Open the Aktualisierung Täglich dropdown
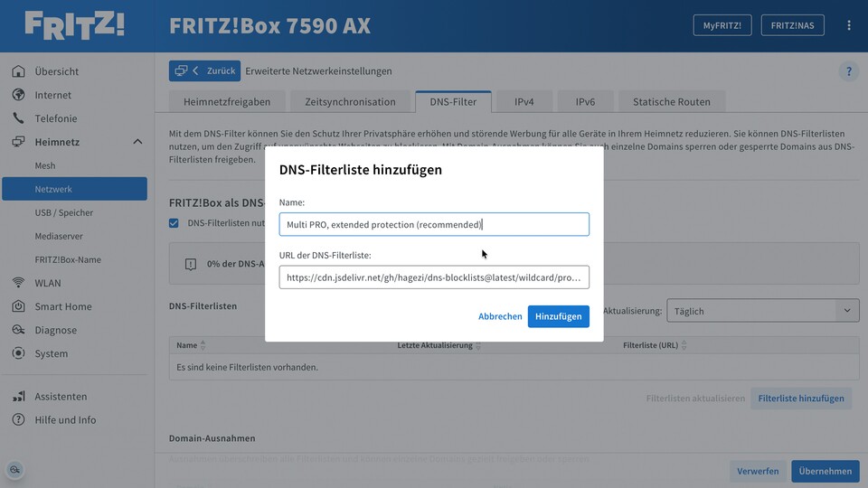Image resolution: width=868 pixels, height=488 pixels. (x=763, y=311)
